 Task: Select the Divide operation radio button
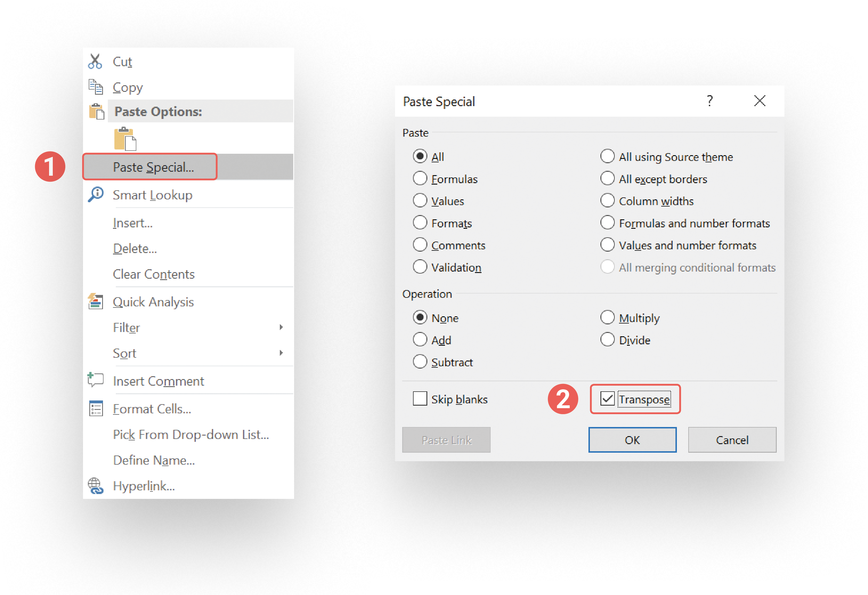pos(608,339)
